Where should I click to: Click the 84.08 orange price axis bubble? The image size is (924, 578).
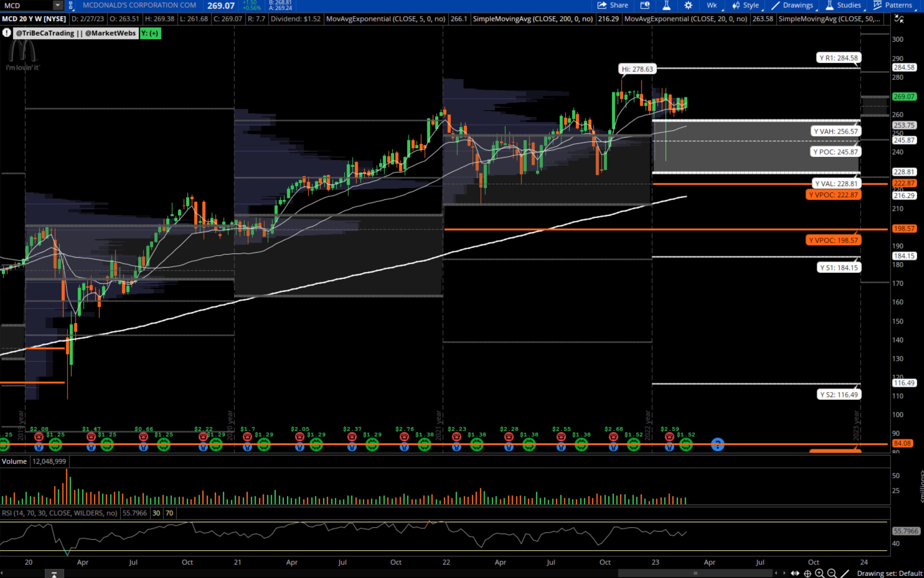pyautogui.click(x=902, y=444)
